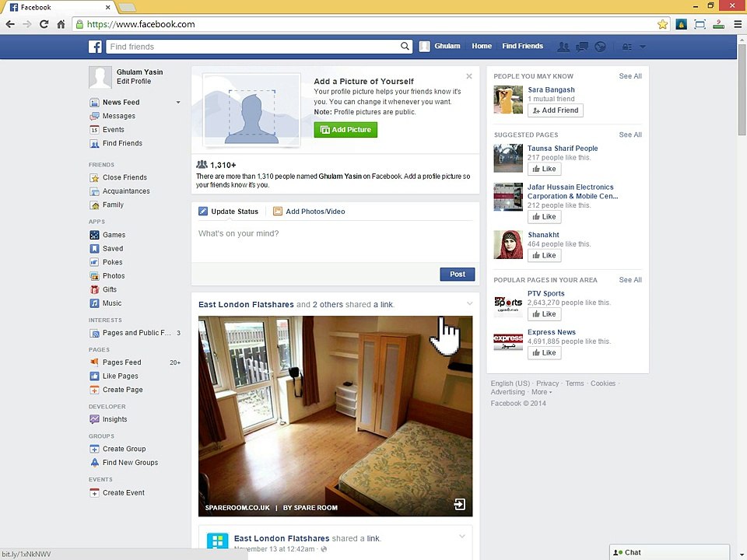Expand options chevron on East London Flatshares post
This screenshot has height=560, width=747.
469,304
